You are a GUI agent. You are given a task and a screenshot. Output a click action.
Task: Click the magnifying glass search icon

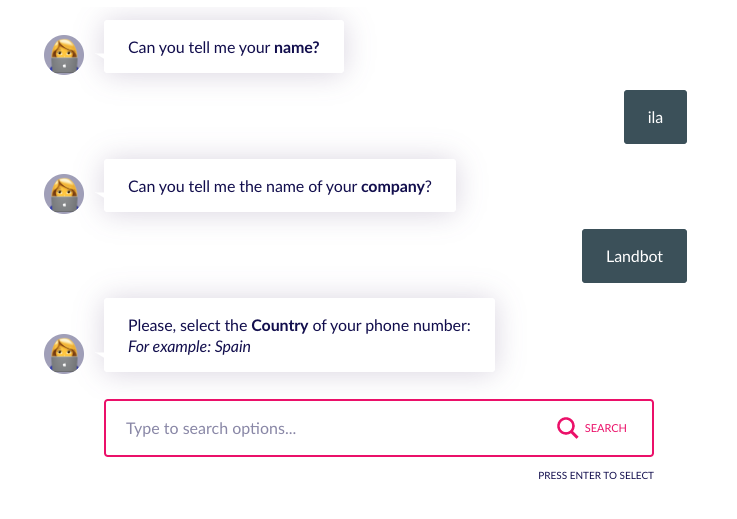click(567, 428)
